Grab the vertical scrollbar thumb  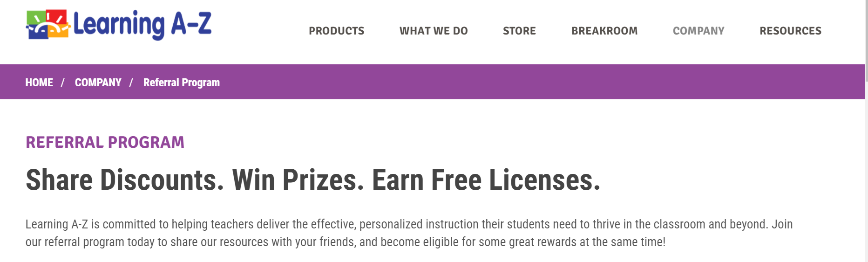866,40
